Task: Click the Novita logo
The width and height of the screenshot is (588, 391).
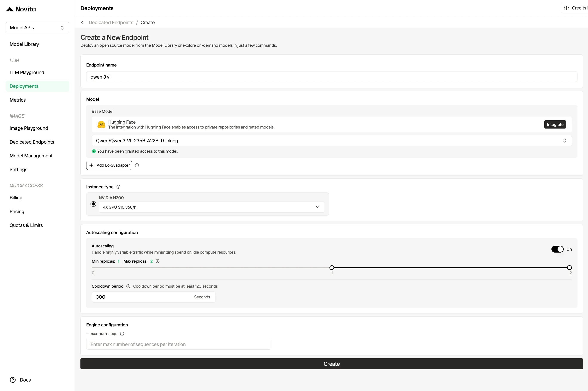Action: [x=21, y=9]
